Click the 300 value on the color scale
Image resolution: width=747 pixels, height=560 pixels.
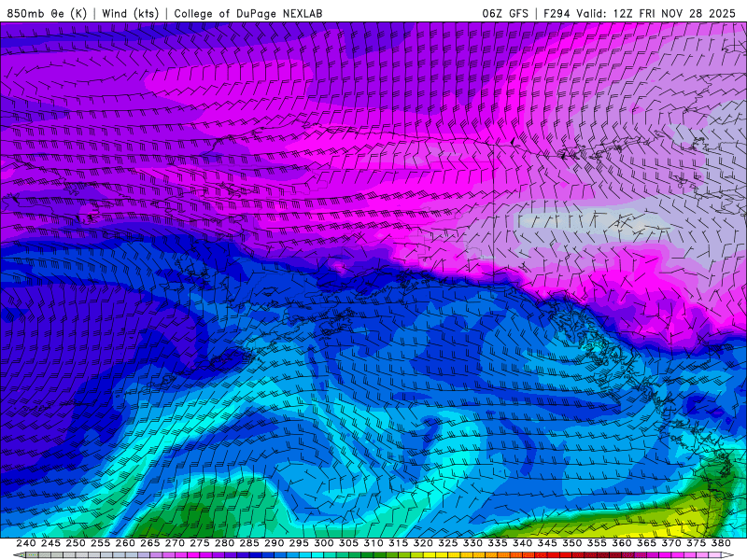pos(323,543)
